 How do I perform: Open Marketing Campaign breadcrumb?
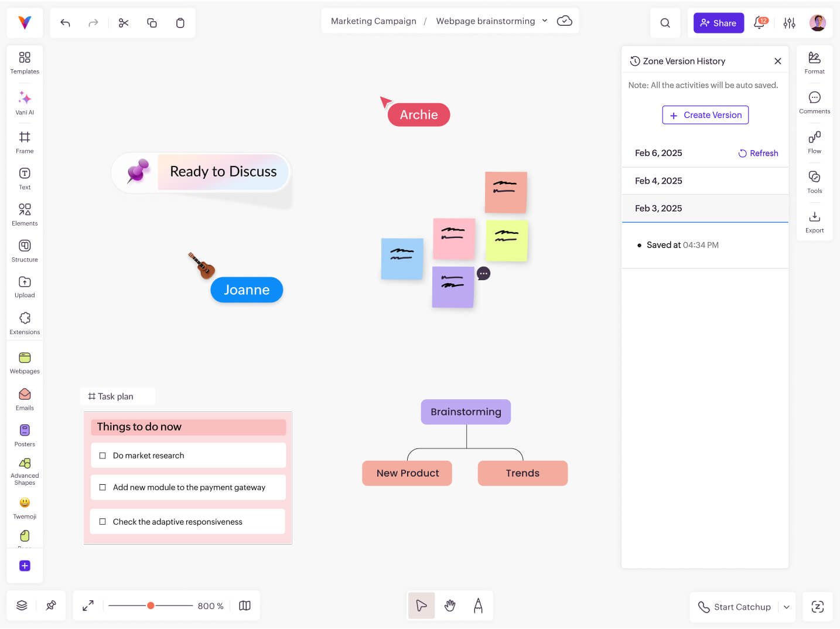pos(373,21)
